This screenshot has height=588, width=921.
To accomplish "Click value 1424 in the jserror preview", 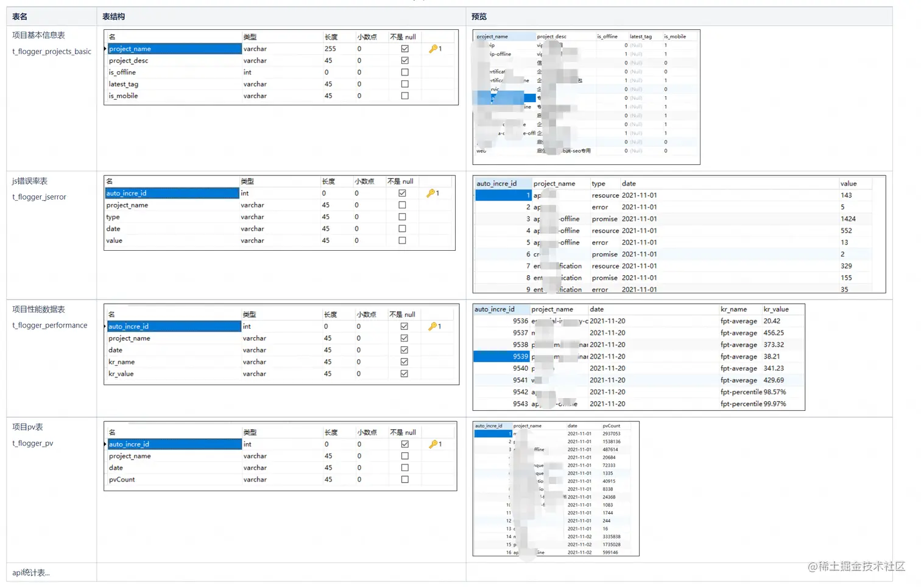I will coord(848,219).
